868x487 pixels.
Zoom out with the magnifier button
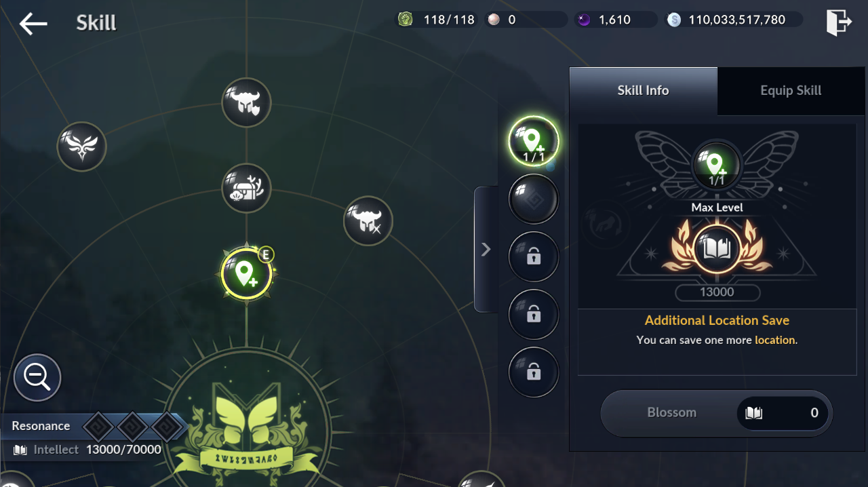tap(37, 377)
